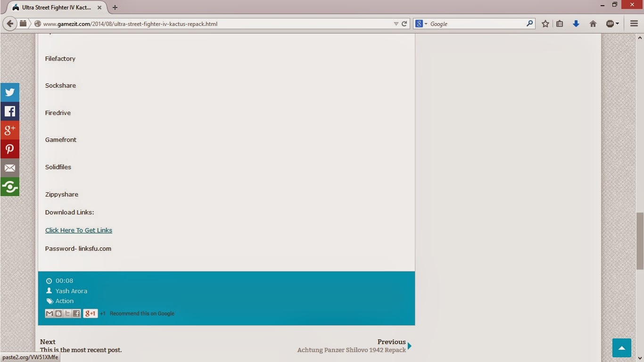644x362 pixels.
Task: Email this post Gmail icon
Action: (x=50, y=313)
